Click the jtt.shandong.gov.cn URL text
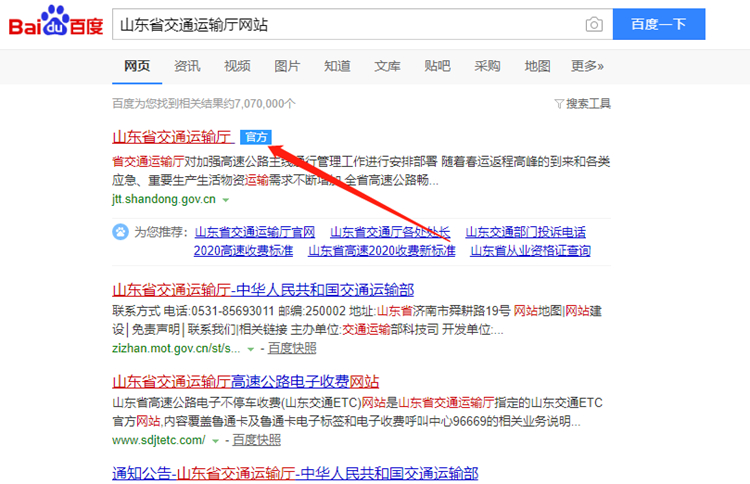The height and width of the screenshot is (484, 750). pos(164,199)
